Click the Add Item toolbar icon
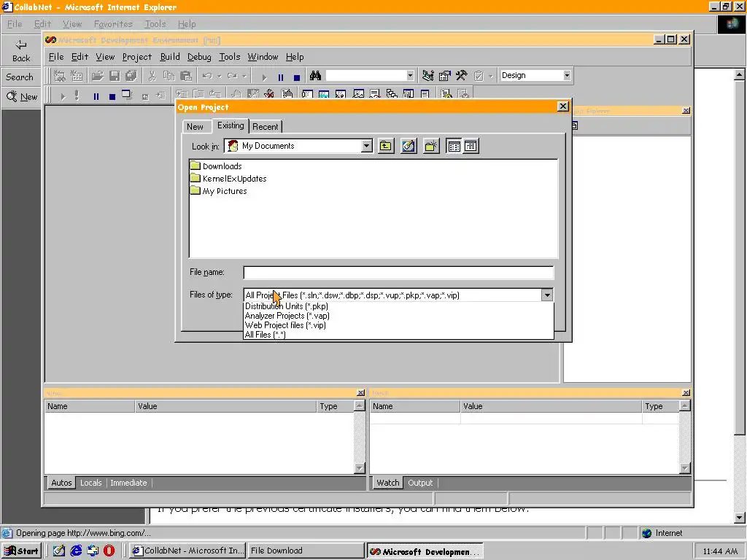Viewport: 747px width, 560px height. 76,76
